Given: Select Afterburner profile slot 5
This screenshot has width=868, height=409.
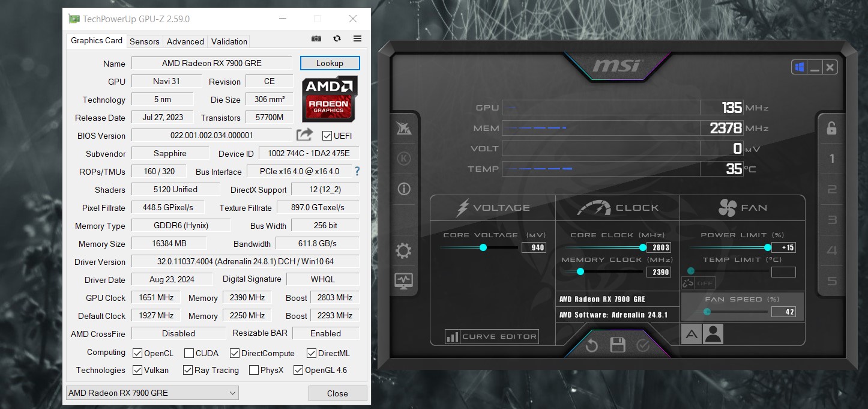Looking at the screenshot, I should (832, 281).
